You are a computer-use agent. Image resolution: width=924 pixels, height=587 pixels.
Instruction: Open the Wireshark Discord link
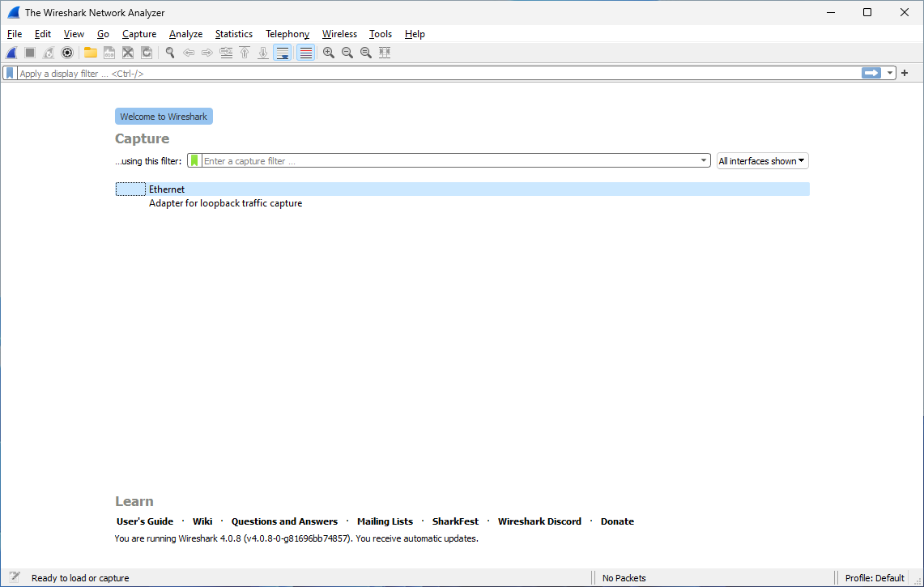click(x=540, y=521)
